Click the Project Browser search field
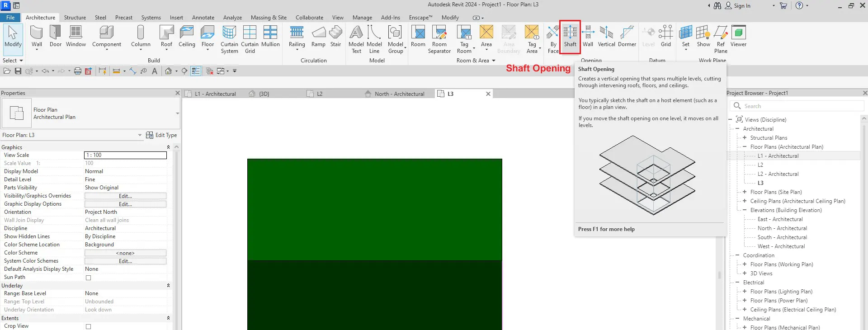Viewport: 868px width, 330px height. coord(797,106)
